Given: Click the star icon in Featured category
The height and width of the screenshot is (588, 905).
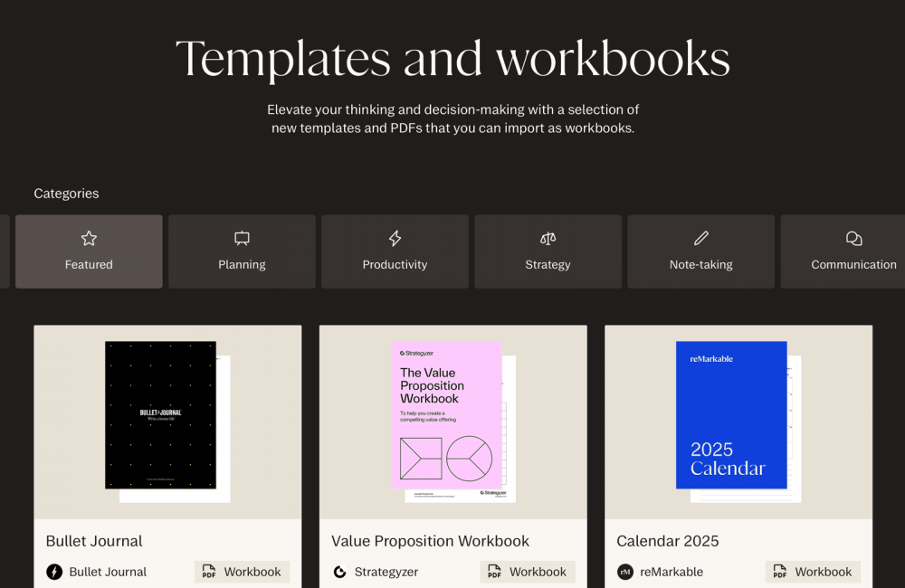Looking at the screenshot, I should point(89,239).
